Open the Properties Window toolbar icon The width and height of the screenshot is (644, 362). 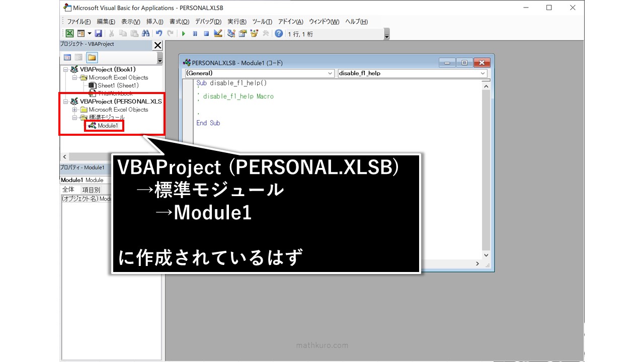[x=243, y=34]
